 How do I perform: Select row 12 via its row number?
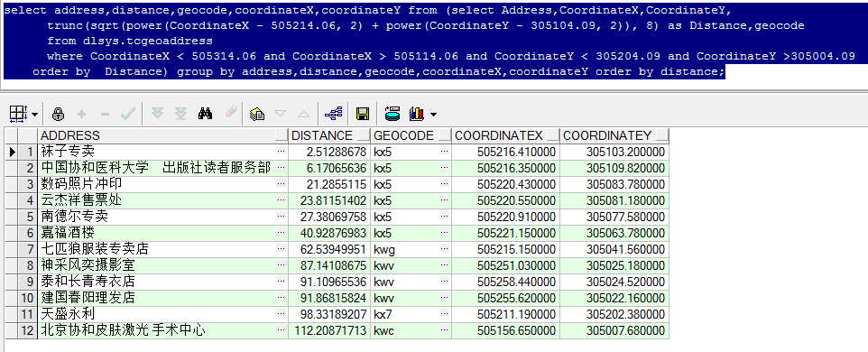28,330
